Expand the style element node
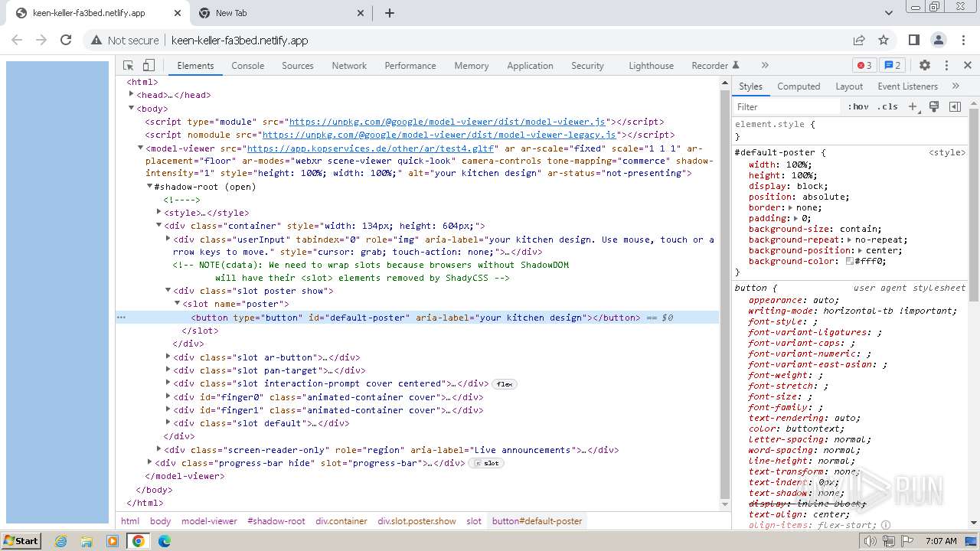Viewport: 980px width, 551px height. [x=159, y=212]
